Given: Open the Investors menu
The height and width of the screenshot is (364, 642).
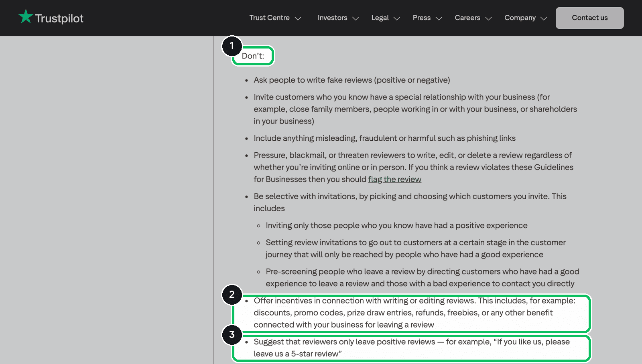Looking at the screenshot, I should 332,18.
